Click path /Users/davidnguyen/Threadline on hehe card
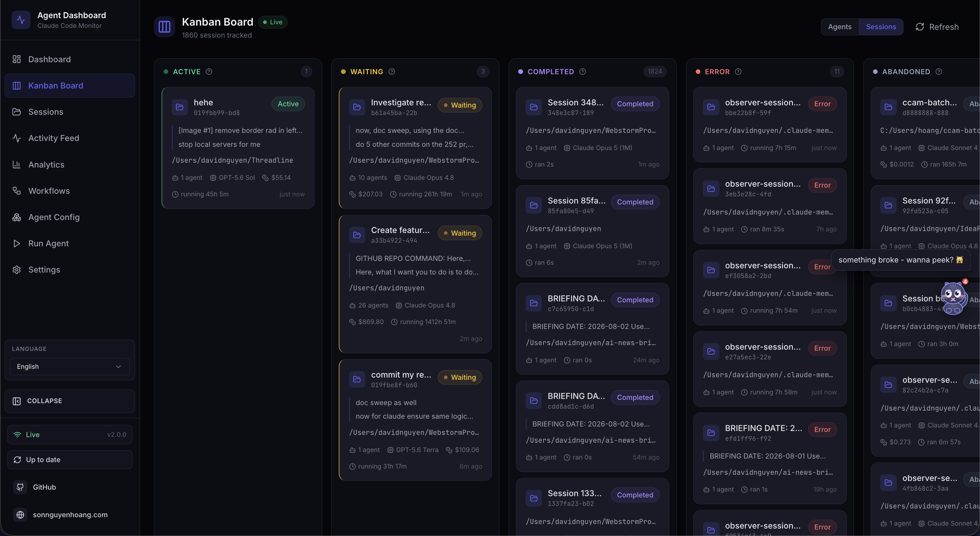Screen dimensions: 980x536 click(x=232, y=160)
